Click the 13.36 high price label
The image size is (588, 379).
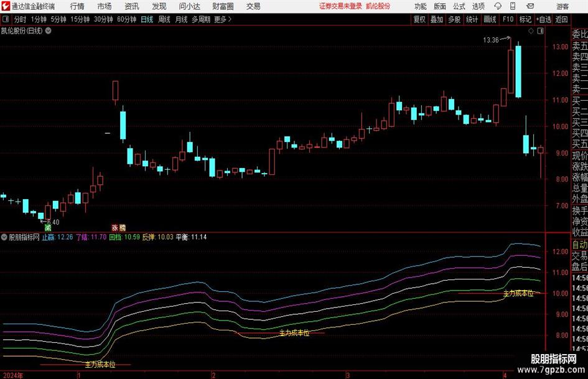pyautogui.click(x=491, y=40)
